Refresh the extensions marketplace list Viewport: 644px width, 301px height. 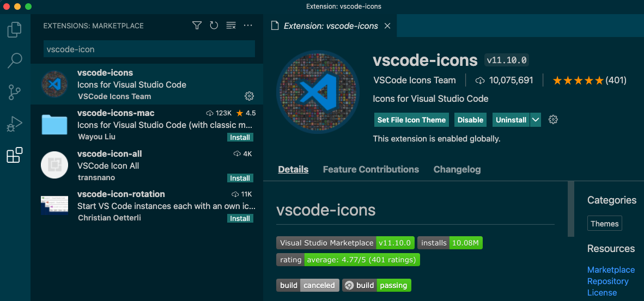(214, 26)
